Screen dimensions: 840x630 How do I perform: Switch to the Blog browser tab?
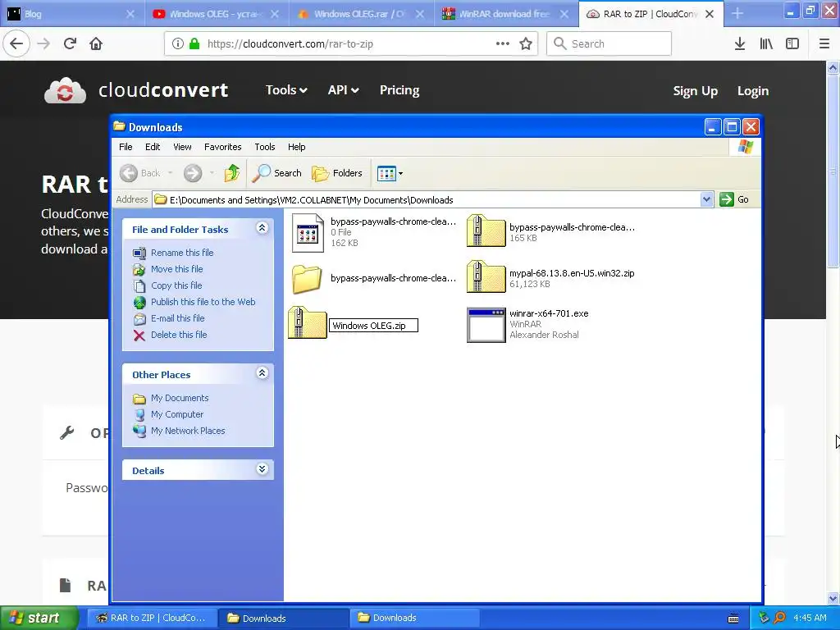(72, 14)
